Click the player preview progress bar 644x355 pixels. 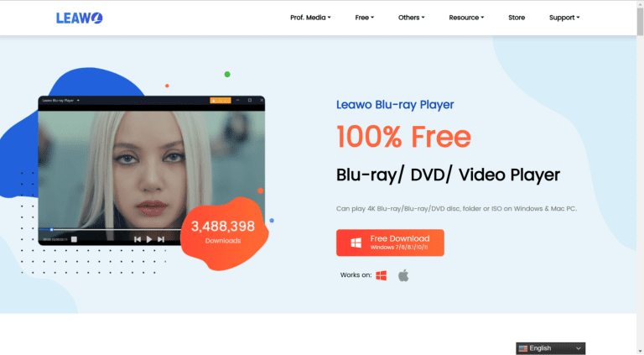pyautogui.click(x=110, y=229)
